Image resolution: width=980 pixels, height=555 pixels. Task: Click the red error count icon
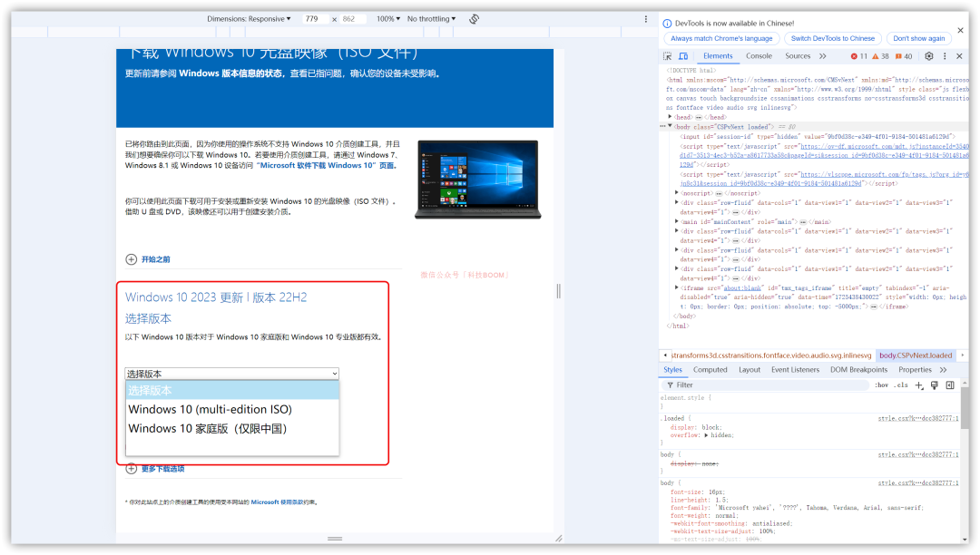tap(855, 56)
